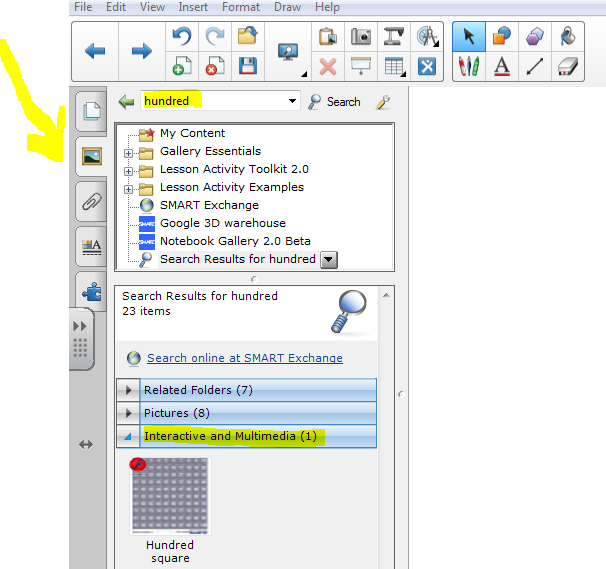Open a file with folder icon

point(248,36)
